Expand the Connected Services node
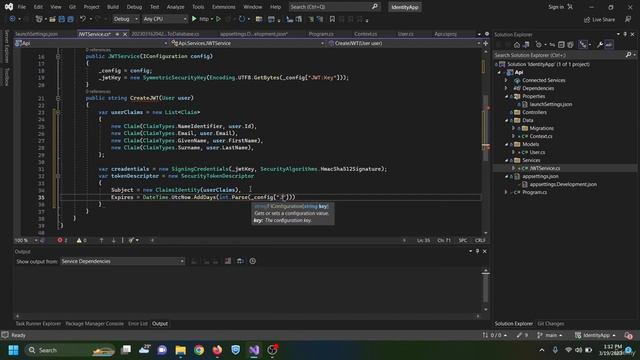This screenshot has width=640, height=360. pos(507,80)
